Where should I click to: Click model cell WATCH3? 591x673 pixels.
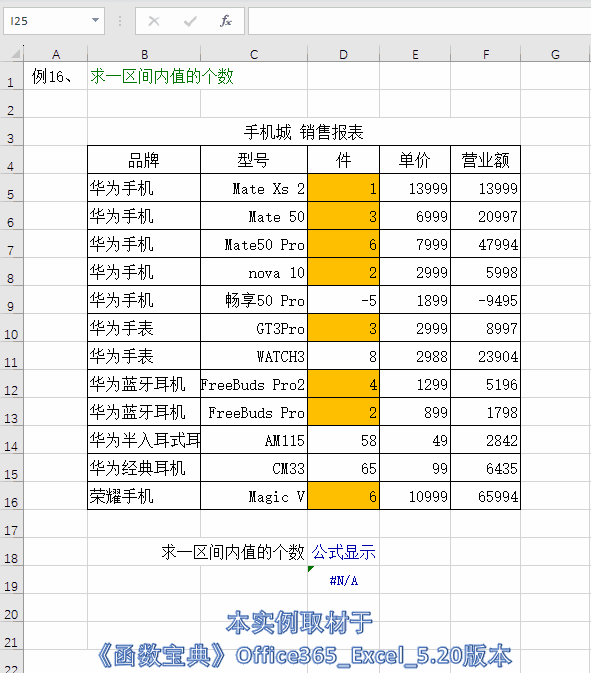254,356
